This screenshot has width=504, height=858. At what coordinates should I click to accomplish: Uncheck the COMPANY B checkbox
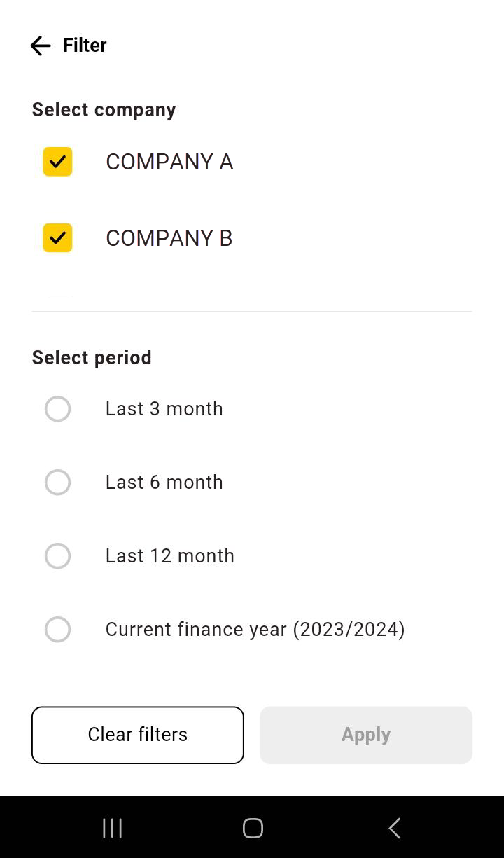click(57, 237)
